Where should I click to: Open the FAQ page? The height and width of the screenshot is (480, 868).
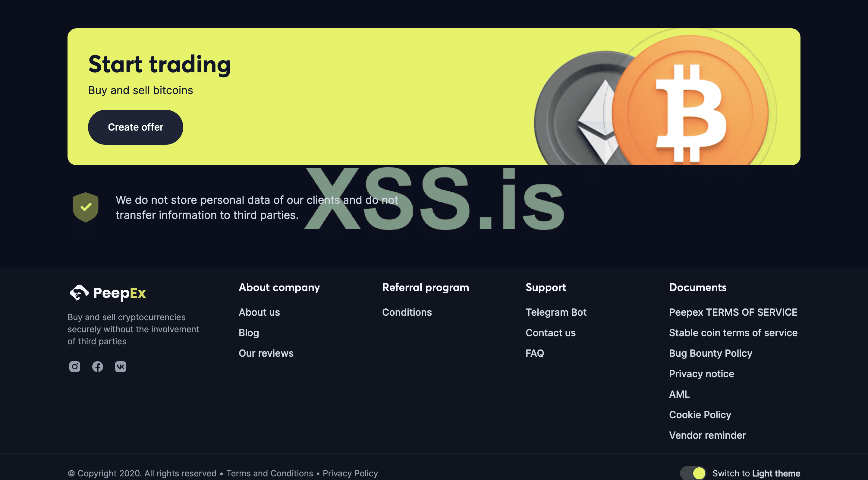[534, 353]
